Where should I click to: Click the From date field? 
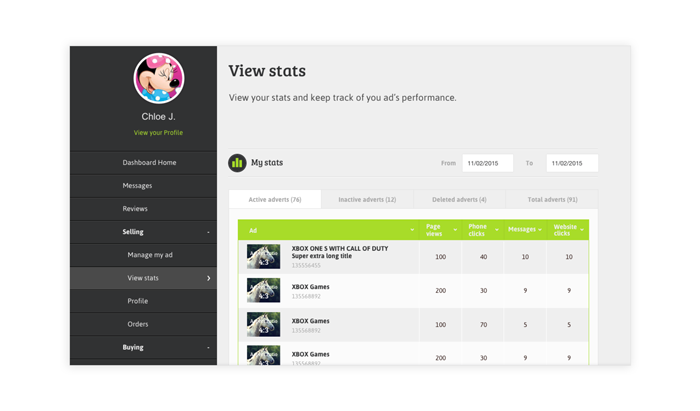[x=487, y=163]
